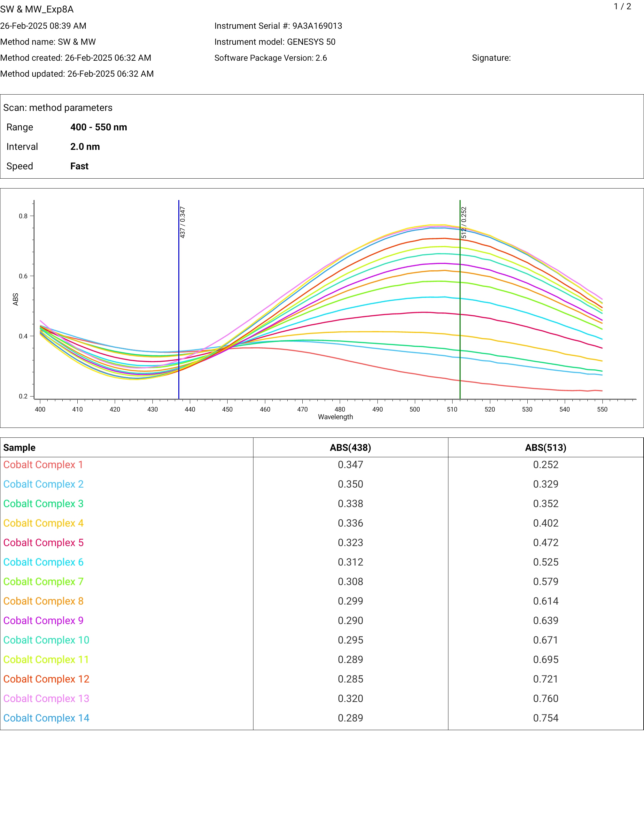Image resolution: width=644 pixels, height=833 pixels.
Task: Click Cobalt Complex 5 sample name
Action: point(43,542)
